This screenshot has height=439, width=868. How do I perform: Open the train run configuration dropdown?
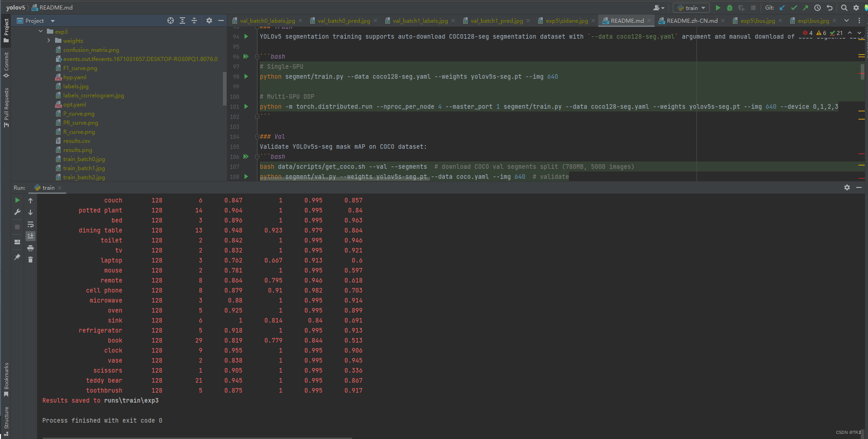pyautogui.click(x=691, y=8)
